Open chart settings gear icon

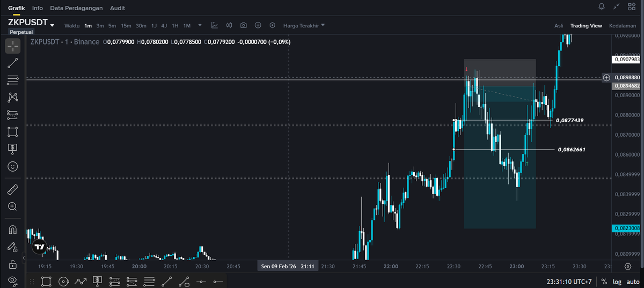click(x=628, y=266)
